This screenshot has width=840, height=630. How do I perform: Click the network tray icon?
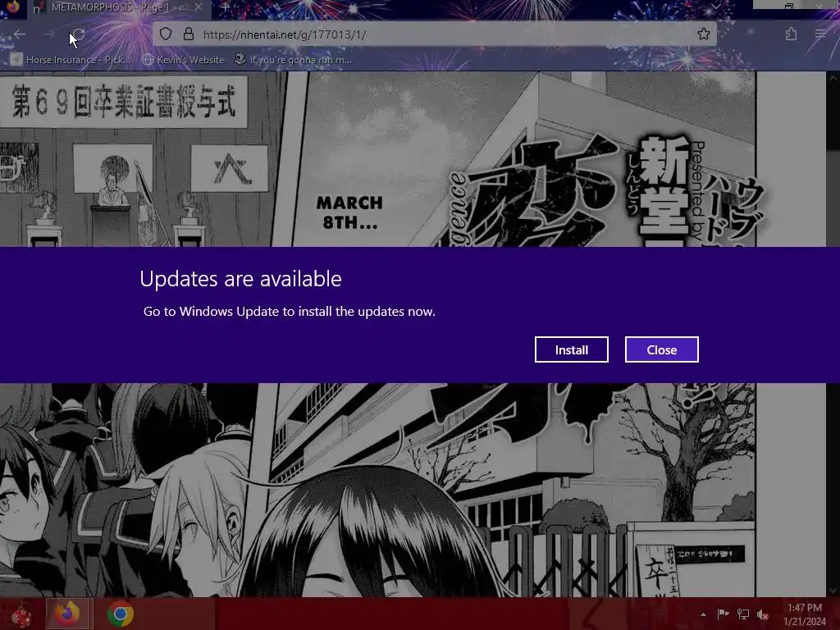click(x=743, y=614)
